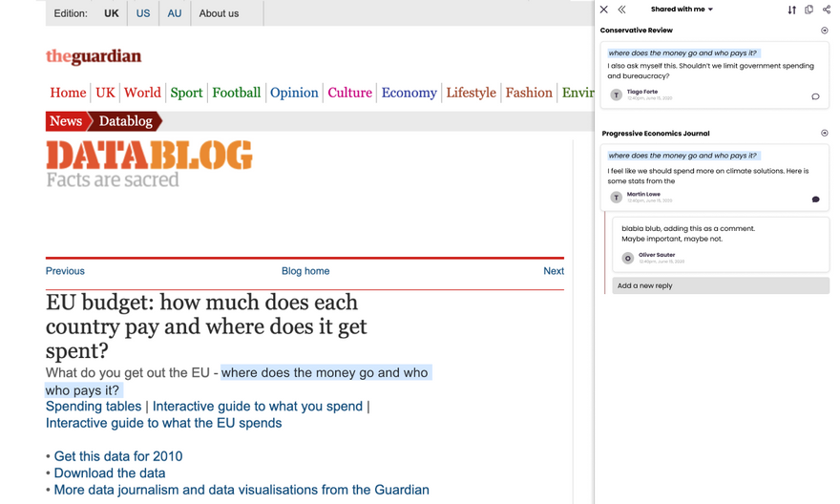Click comment bubble on Tiago Forte's note
Viewport: 840px width, 504px height.
(815, 96)
